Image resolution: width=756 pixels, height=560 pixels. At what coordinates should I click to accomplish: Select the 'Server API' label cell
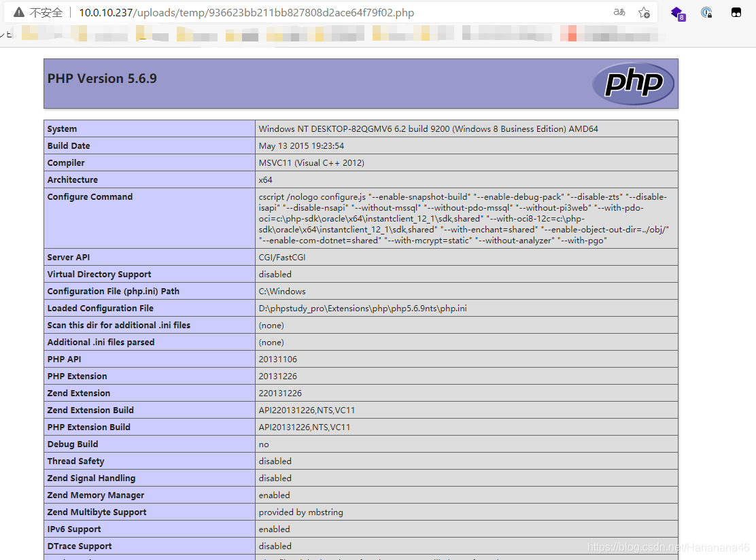click(150, 257)
